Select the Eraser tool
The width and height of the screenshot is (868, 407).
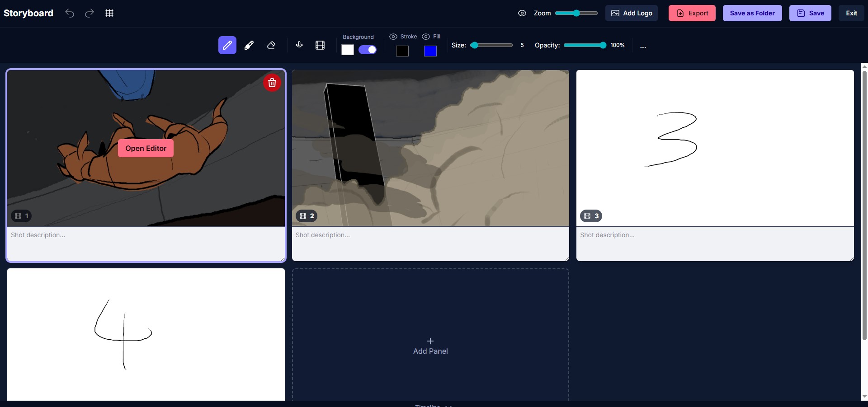(x=270, y=45)
